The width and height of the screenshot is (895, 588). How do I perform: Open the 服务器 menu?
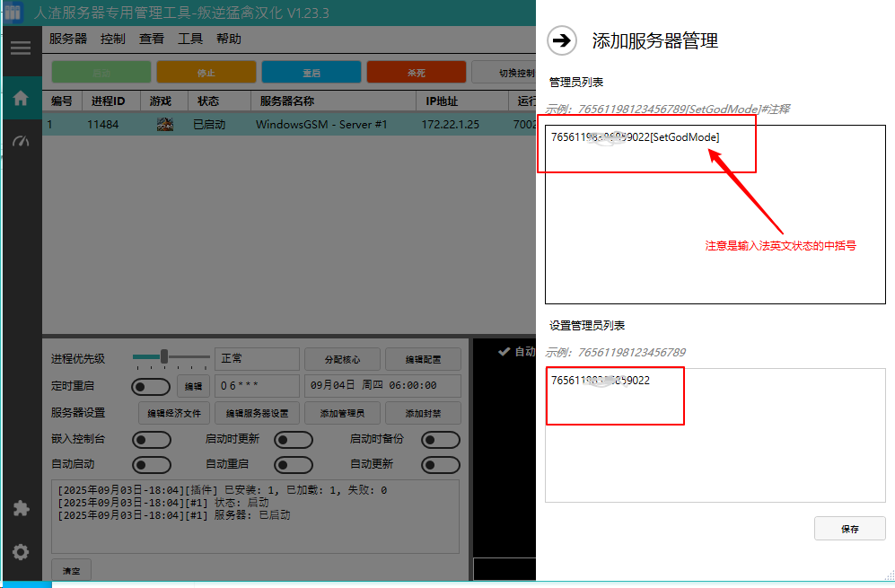[x=68, y=39]
